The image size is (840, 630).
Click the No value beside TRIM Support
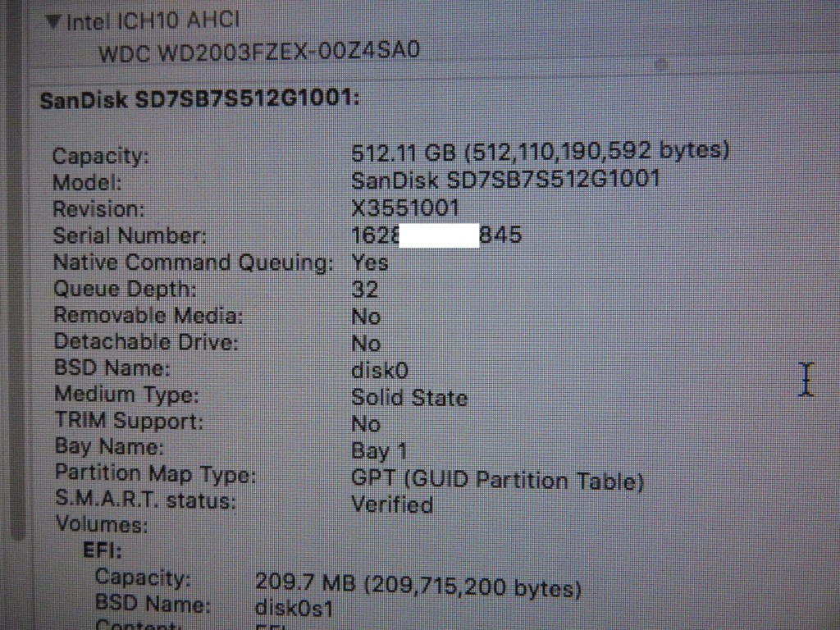pyautogui.click(x=366, y=424)
